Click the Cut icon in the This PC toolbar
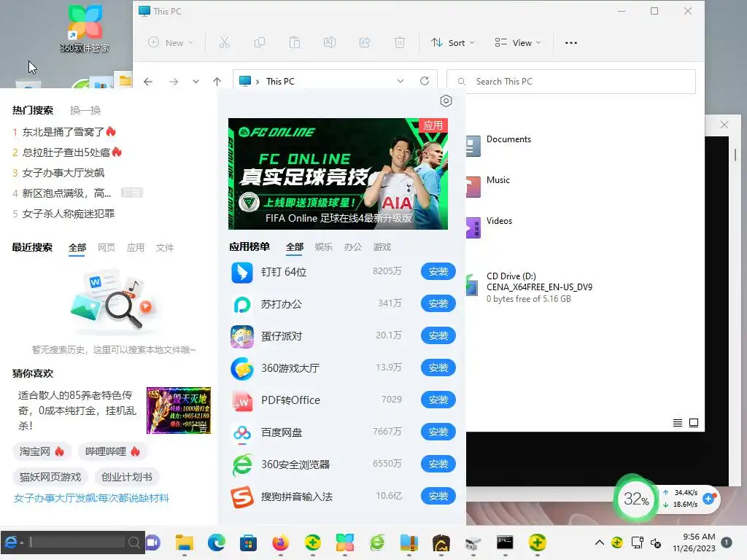The image size is (747, 560). (x=225, y=43)
